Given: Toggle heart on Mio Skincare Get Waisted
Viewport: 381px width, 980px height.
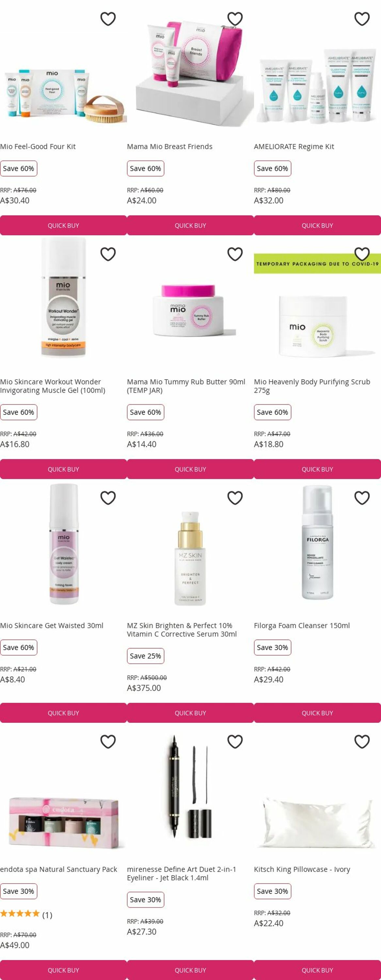Looking at the screenshot, I should pos(108,498).
